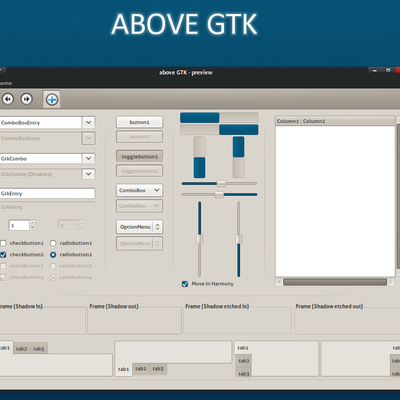Viewport: 400px width, 400px height.
Task: Select radiobutton2
Action: [x=53, y=255]
